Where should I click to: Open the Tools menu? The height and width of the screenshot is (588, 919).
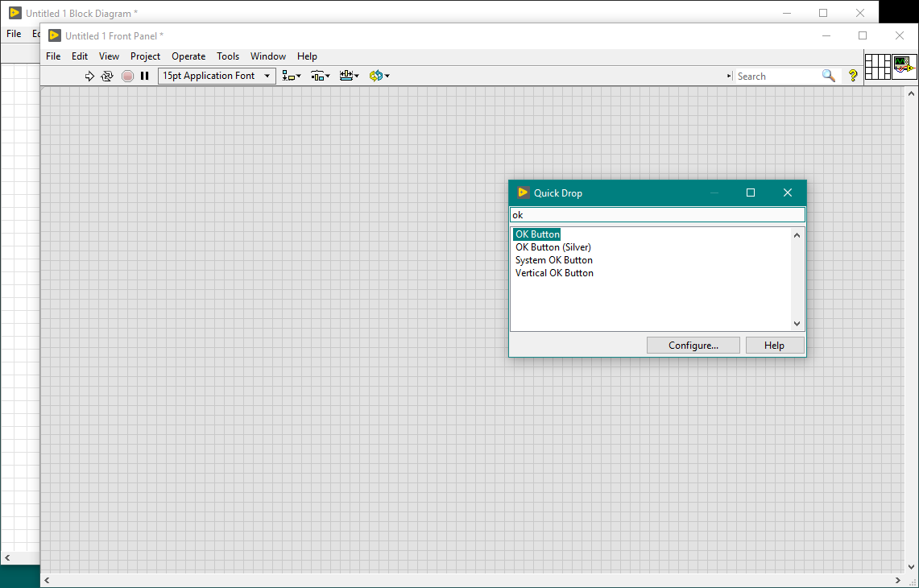[x=228, y=56]
